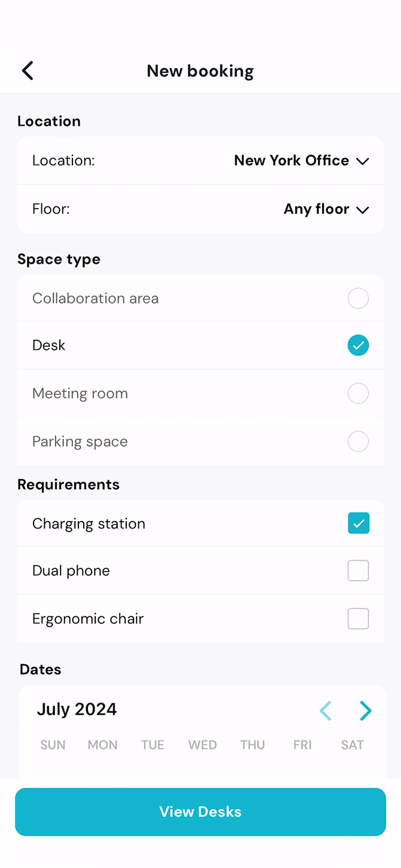Select New York Office location value

coord(291,160)
